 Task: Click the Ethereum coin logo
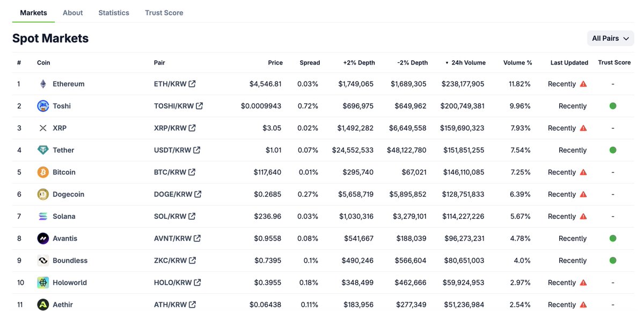(43, 84)
